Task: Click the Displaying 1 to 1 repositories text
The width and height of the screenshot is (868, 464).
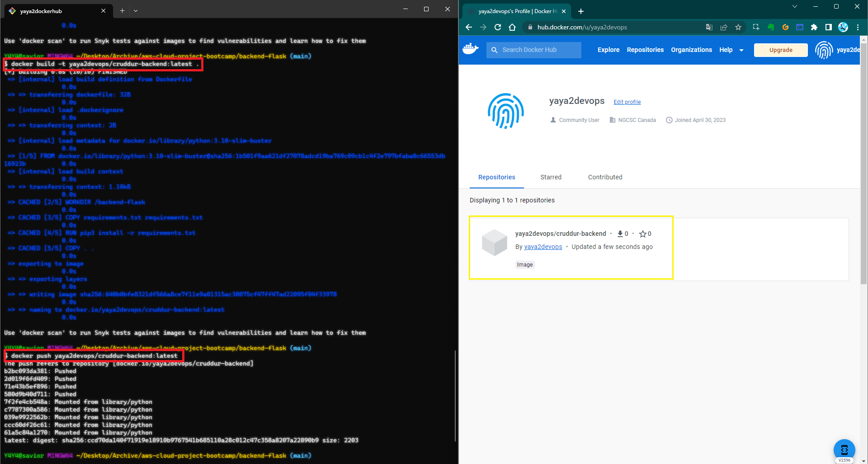Action: point(512,200)
